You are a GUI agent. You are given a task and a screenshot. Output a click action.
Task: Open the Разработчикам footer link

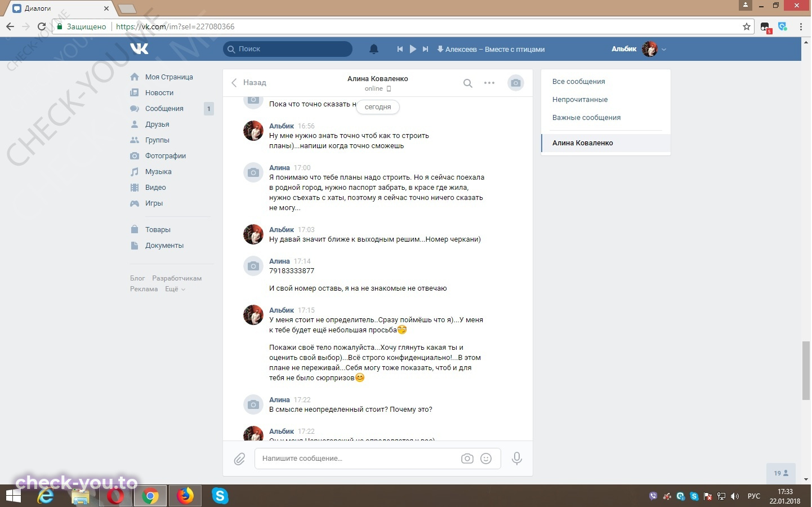point(177,278)
